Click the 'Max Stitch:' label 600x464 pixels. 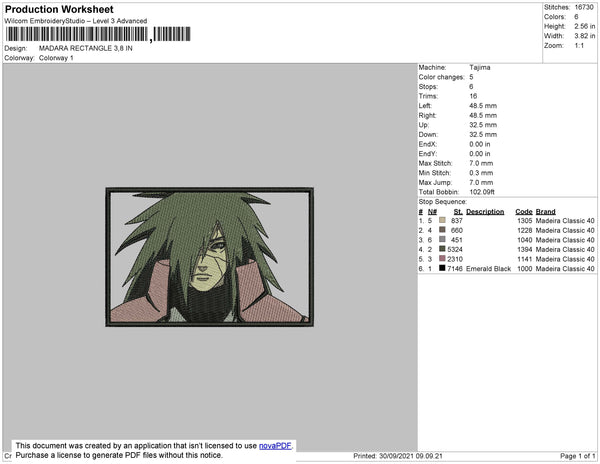click(435, 163)
